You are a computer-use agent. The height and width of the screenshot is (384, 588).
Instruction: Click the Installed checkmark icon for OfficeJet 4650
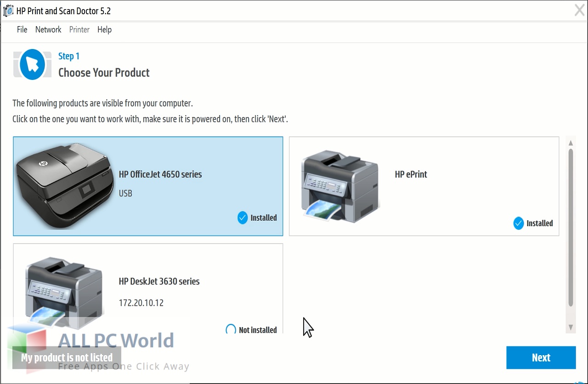coord(243,218)
